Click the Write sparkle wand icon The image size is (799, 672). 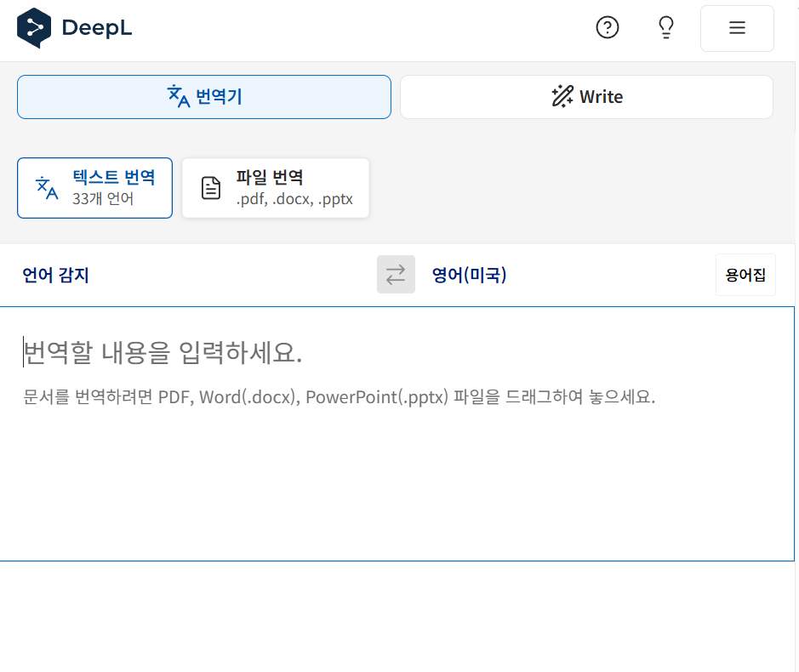click(562, 96)
